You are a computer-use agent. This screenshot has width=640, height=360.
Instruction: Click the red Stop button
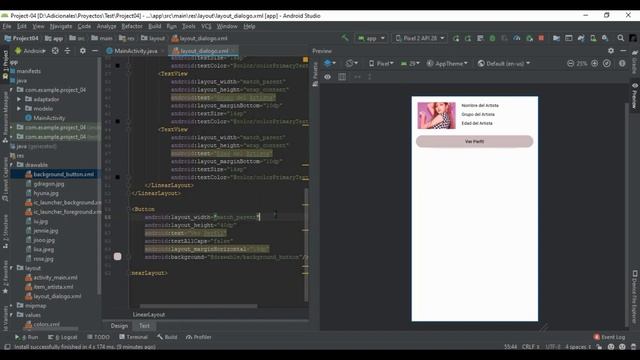pyautogui.click(x=541, y=38)
